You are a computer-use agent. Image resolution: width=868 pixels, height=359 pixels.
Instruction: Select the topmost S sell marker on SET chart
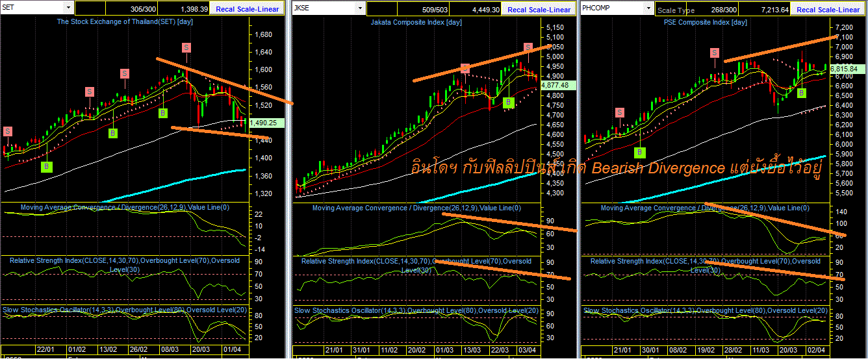tap(186, 47)
